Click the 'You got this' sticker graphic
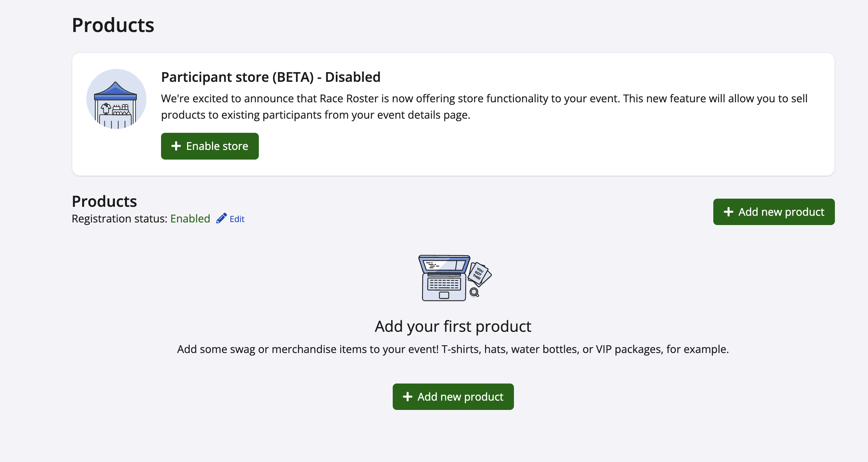This screenshot has width=868, height=462. point(479,274)
